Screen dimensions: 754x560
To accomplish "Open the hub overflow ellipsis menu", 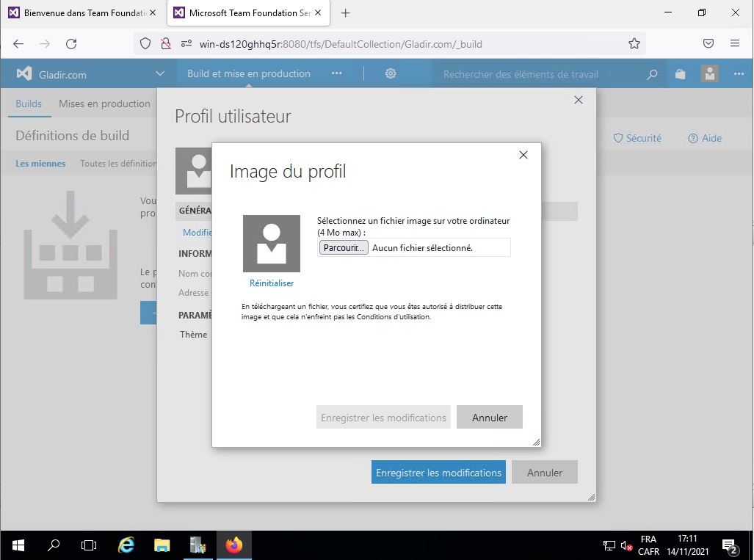I will tap(336, 73).
